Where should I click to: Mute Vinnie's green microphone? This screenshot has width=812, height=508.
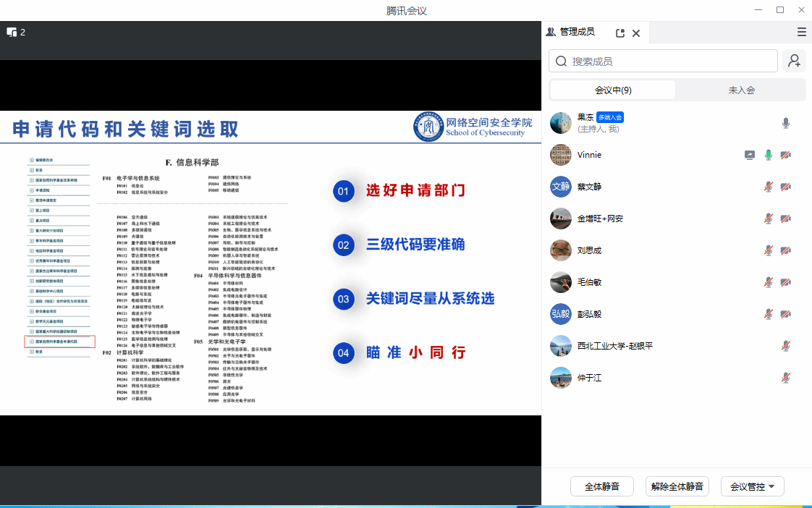click(769, 155)
